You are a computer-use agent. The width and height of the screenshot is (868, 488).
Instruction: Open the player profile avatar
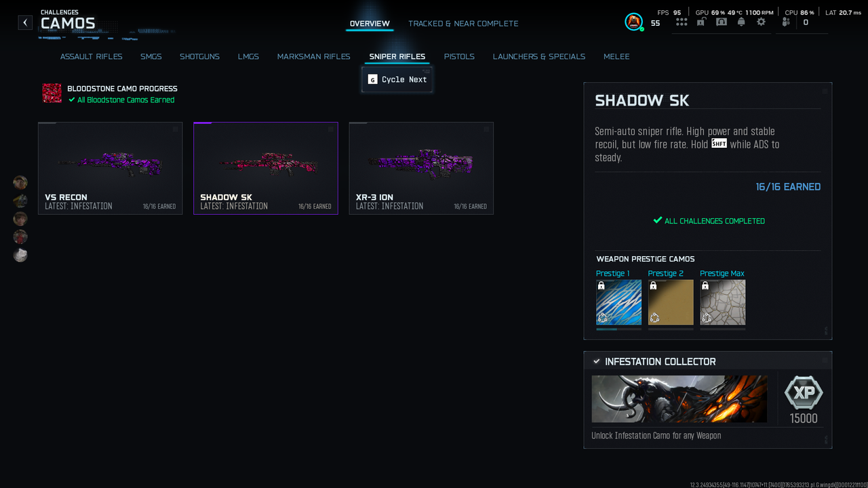(x=633, y=22)
